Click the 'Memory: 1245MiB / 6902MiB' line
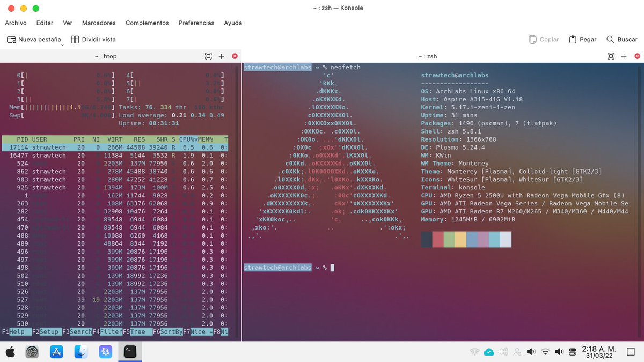 (468, 219)
